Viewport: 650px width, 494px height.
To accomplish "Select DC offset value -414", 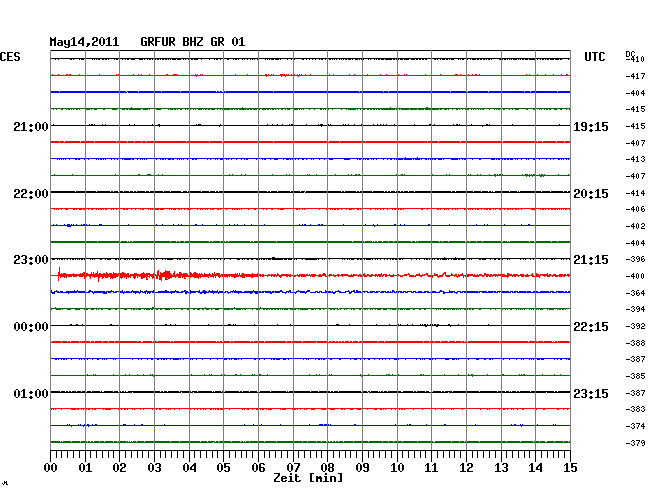I will tap(635, 193).
